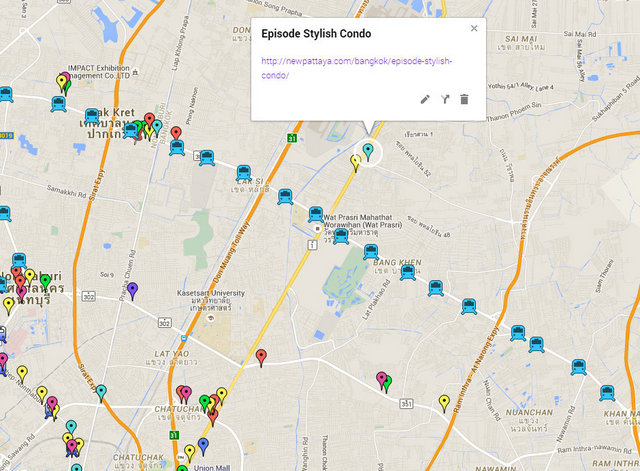Screen dimensions: 640x471
Task: Click the teal marker on Sirat Expy
Action: click(101, 393)
